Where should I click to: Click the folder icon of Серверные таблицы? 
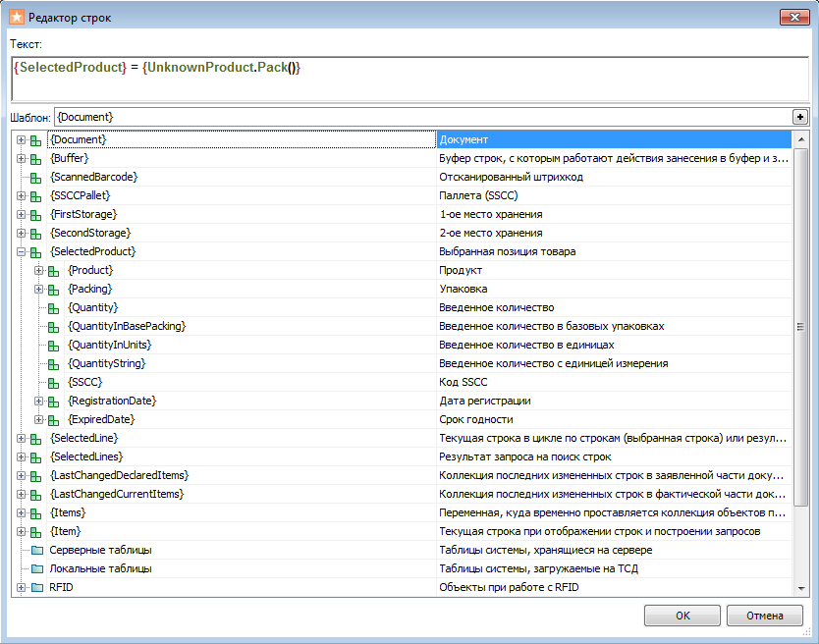[37, 550]
